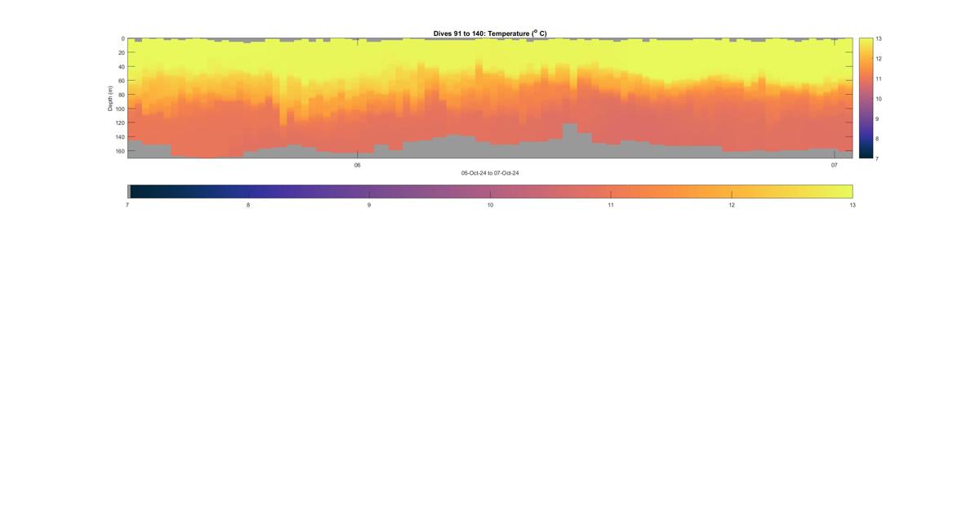Screen dimensions: 980x508
Task: Click the "10" label on vertical colorbar
Action: pos(879,99)
